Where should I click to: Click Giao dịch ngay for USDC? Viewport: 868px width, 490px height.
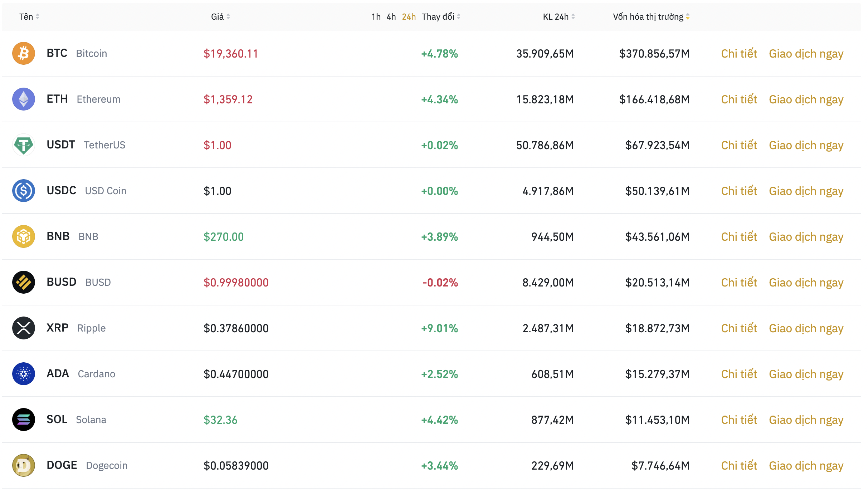[806, 191]
